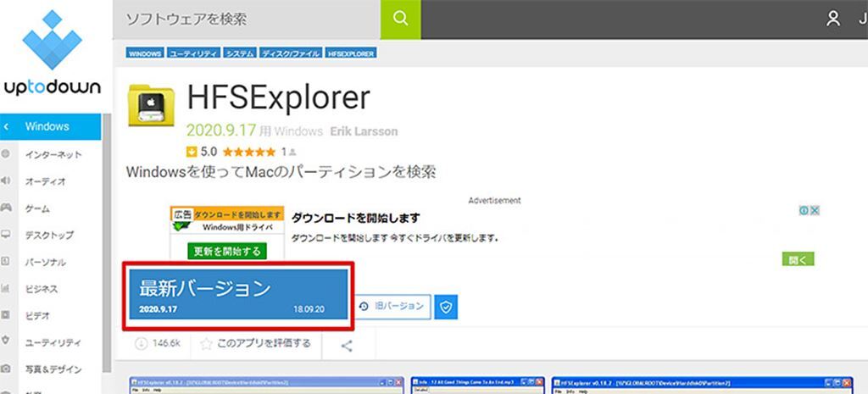Click the パーソナル category icon

pos(6,261)
